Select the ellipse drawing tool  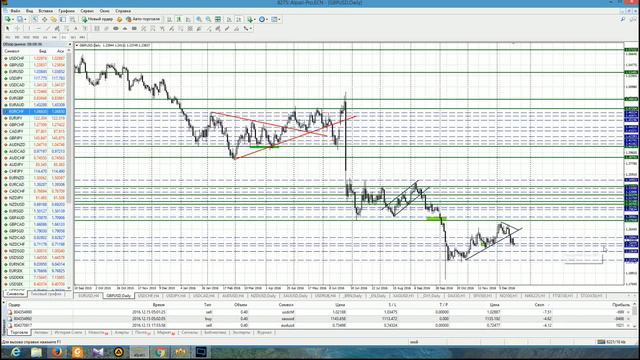(x=116, y=29)
